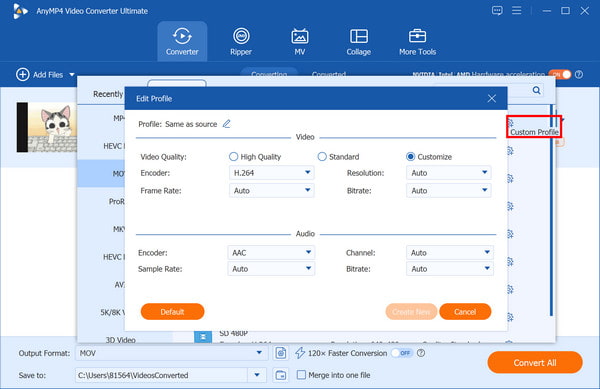Click the format list vertical scrollbar
Viewport: 600px width, 389px height.
tap(551, 210)
